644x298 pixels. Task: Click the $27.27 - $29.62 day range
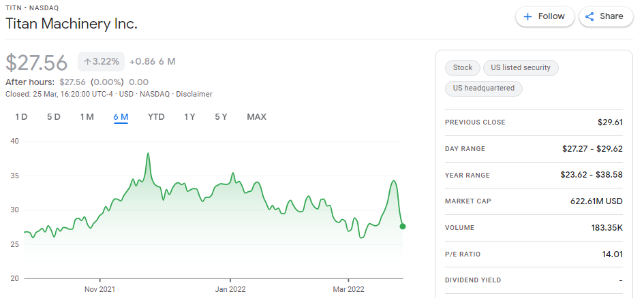tap(592, 149)
